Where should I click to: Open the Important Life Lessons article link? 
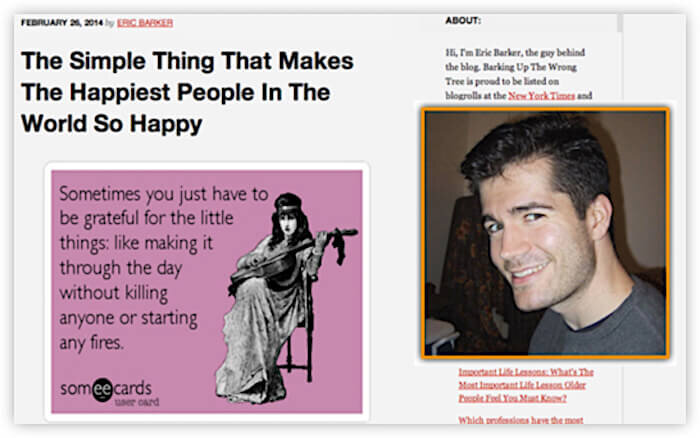[526, 385]
